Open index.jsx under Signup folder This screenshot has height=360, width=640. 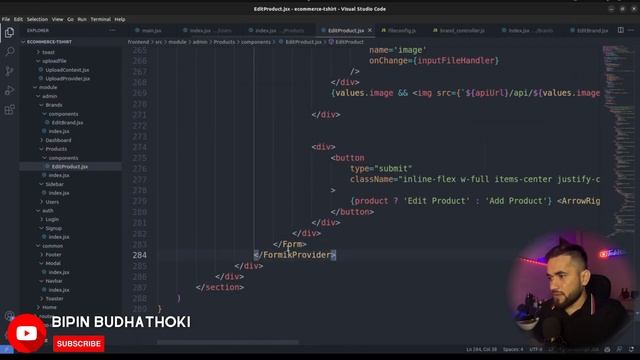pyautogui.click(x=59, y=237)
